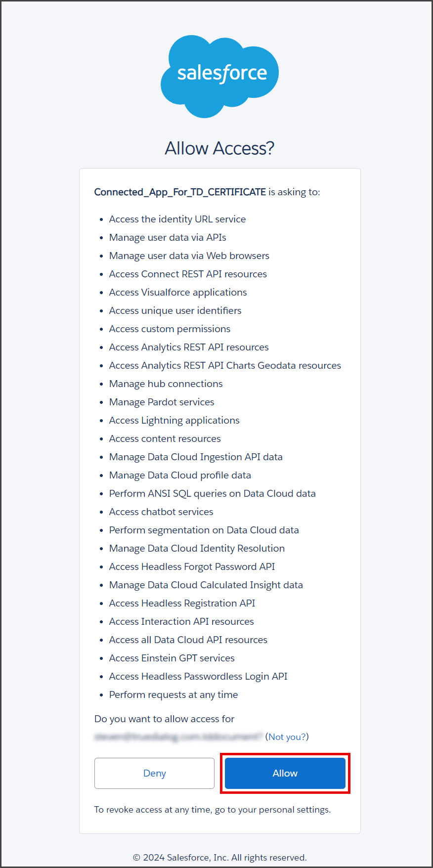Click "Access chatbot services" permission text

pos(161,512)
